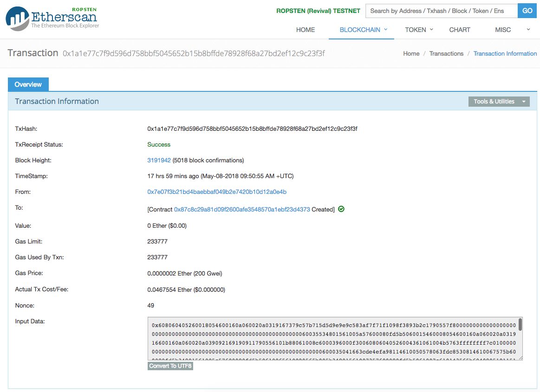Click the green verified contract checkmark icon
Viewport: 540px width, 392px height.
pos(341,209)
